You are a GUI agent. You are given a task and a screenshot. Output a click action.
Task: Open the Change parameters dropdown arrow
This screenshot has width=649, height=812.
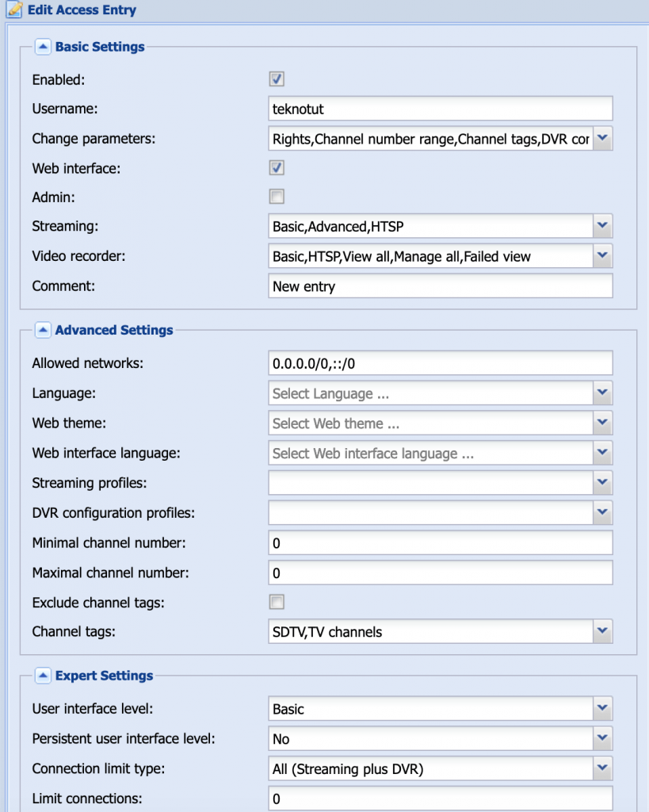click(x=602, y=139)
